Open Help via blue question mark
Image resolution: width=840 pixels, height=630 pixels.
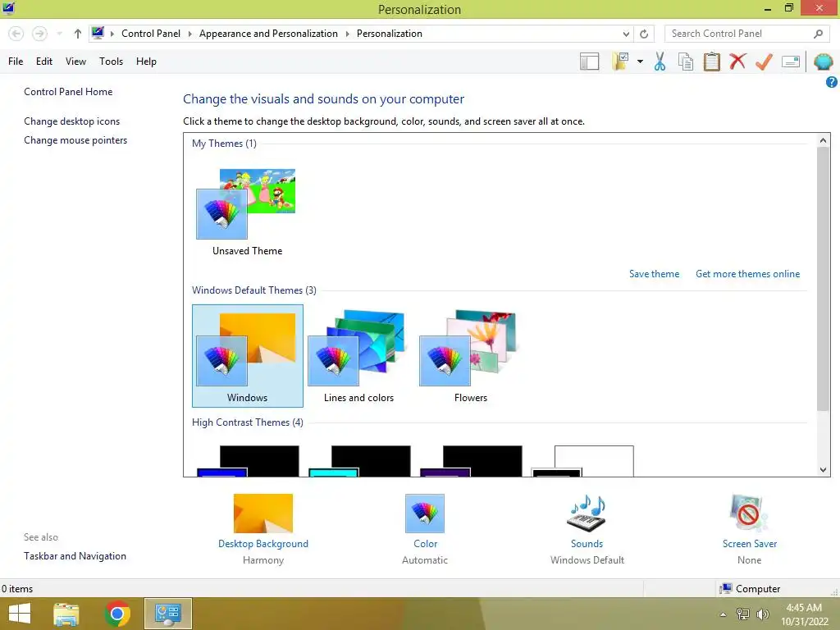[x=832, y=82]
